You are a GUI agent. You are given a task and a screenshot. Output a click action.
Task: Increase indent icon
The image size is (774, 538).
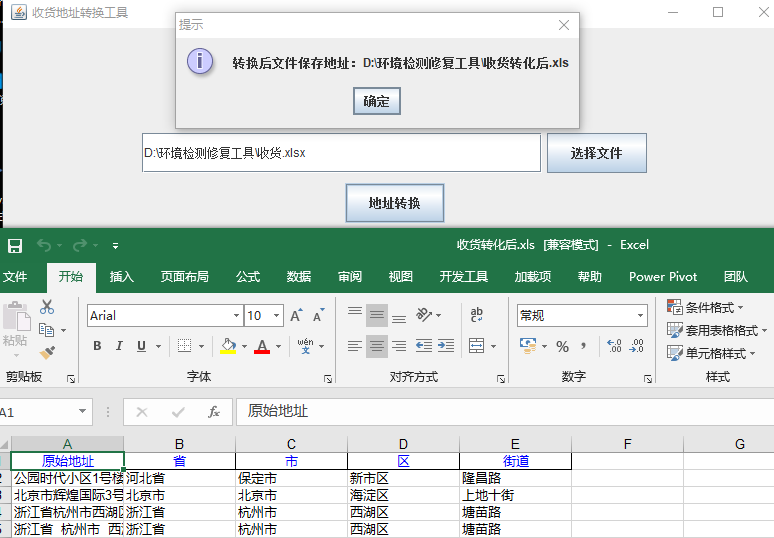[x=446, y=346]
